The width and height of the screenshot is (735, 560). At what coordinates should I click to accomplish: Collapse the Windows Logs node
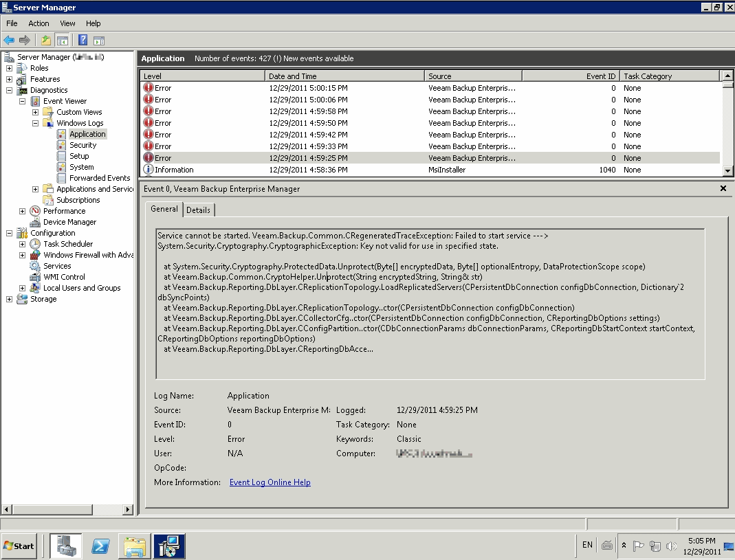pos(35,123)
